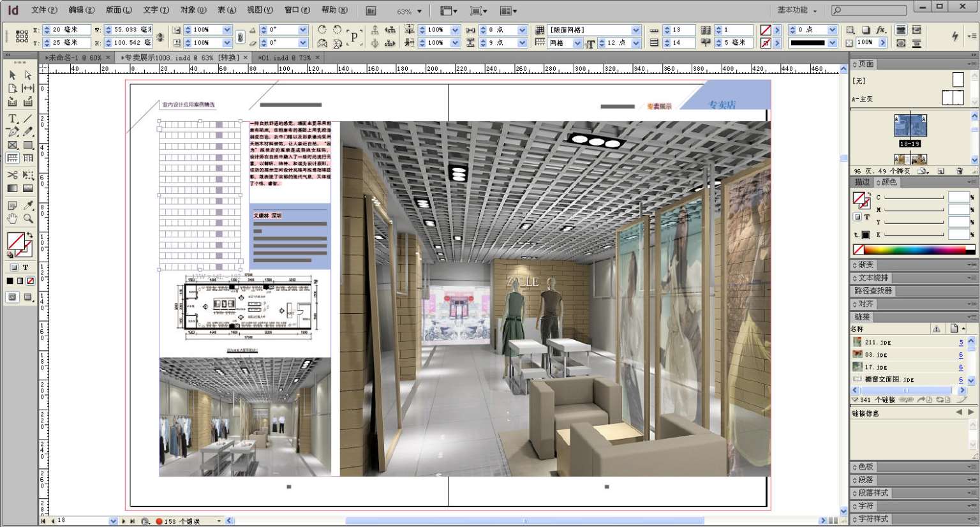Switch to the 描边 (Stroke) panel tab
980x527 pixels.
[862, 182]
